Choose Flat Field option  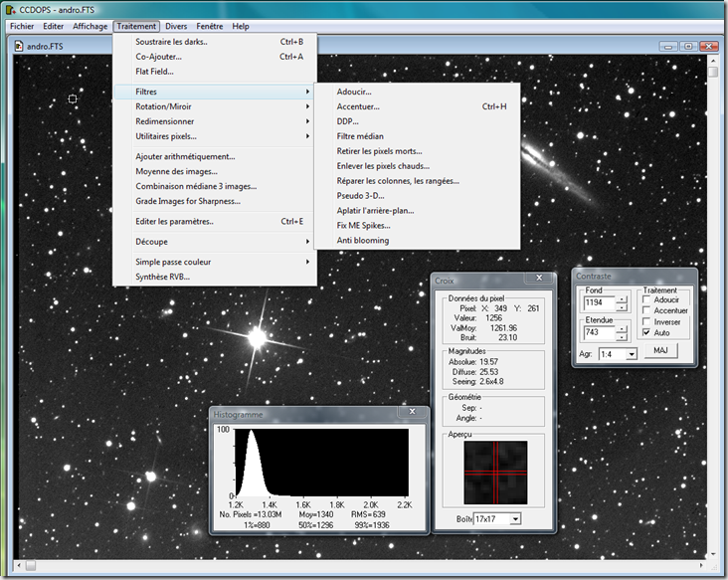216,72
